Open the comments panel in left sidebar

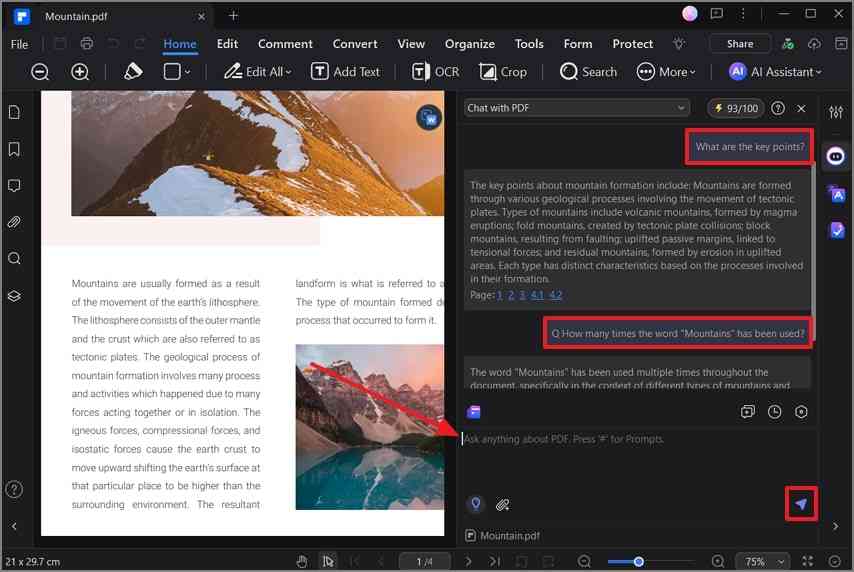click(14, 186)
